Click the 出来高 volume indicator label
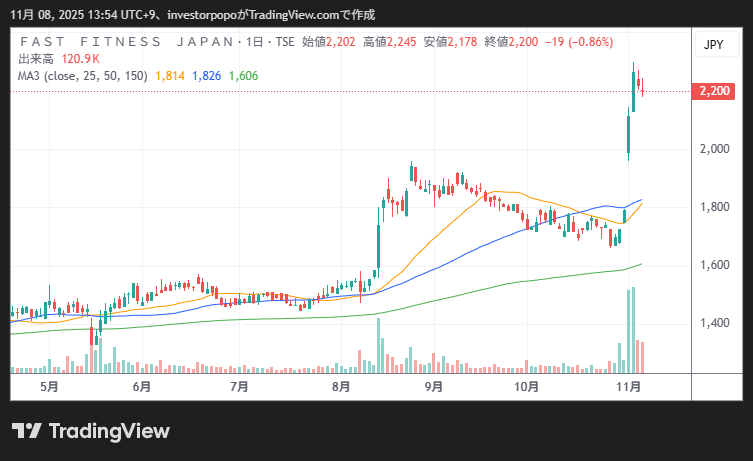 [37, 59]
